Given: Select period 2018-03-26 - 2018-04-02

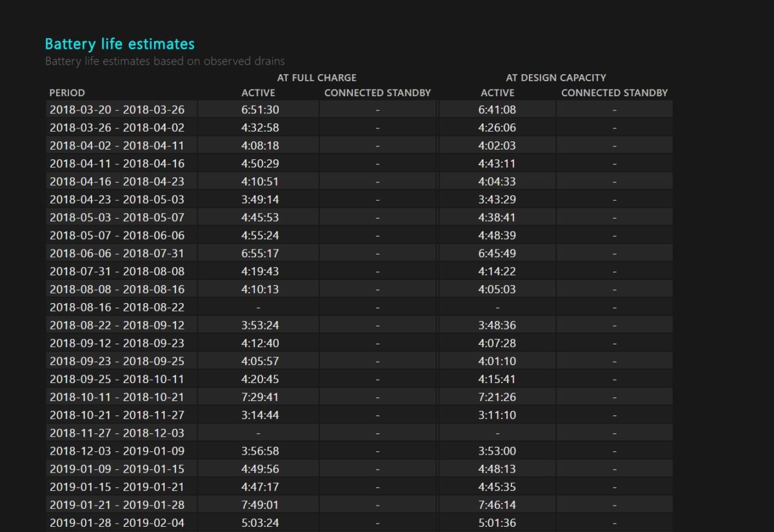Looking at the screenshot, I should coord(117,128).
